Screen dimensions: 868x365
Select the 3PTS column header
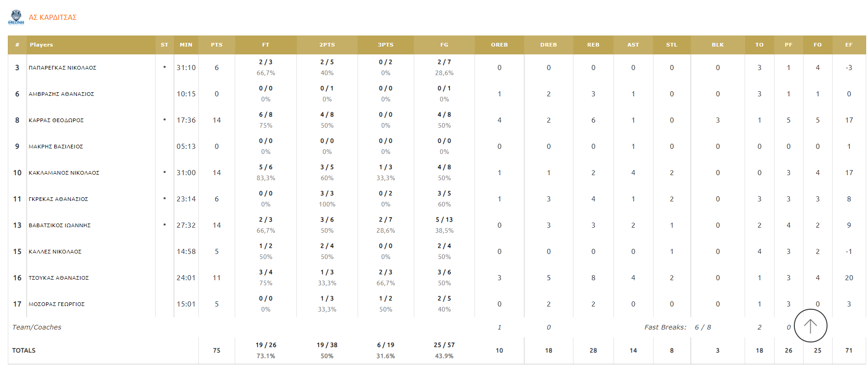(x=385, y=45)
